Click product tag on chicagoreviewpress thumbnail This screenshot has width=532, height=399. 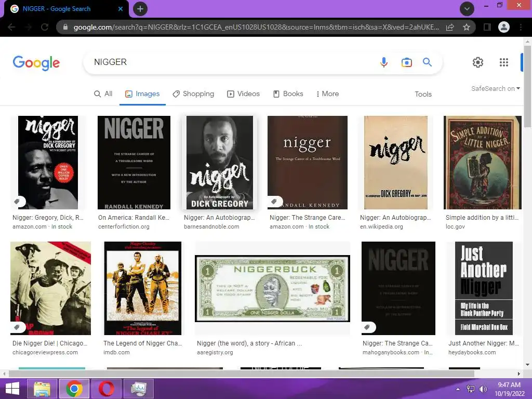pos(18,327)
